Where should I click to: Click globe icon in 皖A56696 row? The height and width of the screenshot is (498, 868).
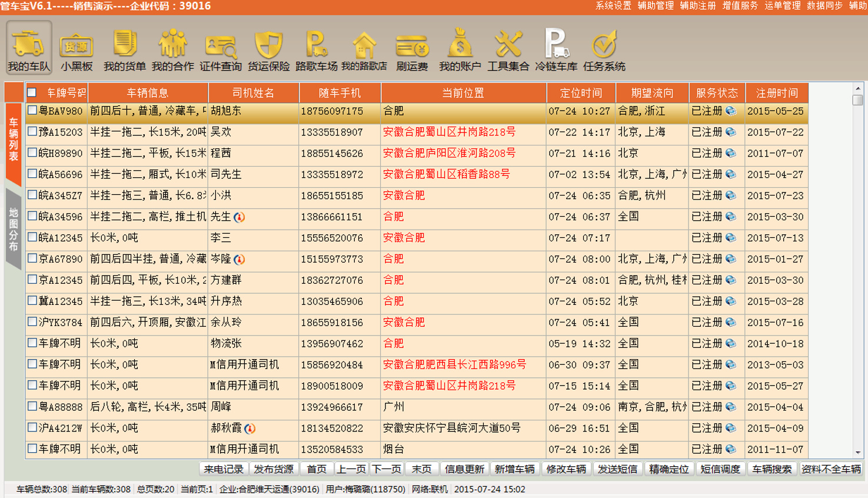point(730,174)
